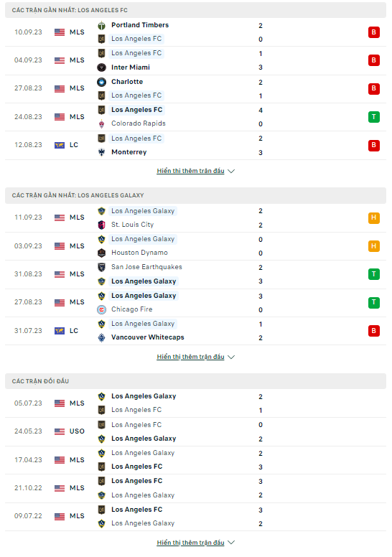The width and height of the screenshot is (392, 557).
Task: Click the Colorado Rapids team crest
Action: coord(102,123)
